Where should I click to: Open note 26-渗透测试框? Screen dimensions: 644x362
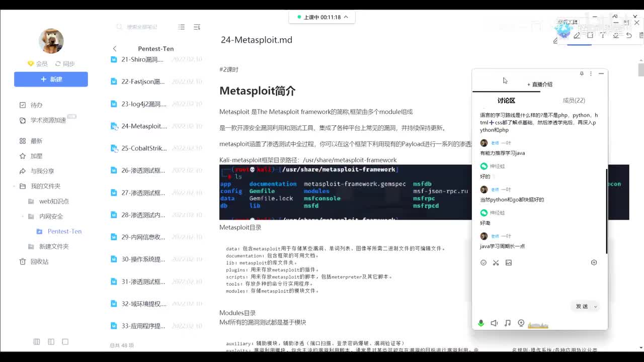pyautogui.click(x=156, y=170)
